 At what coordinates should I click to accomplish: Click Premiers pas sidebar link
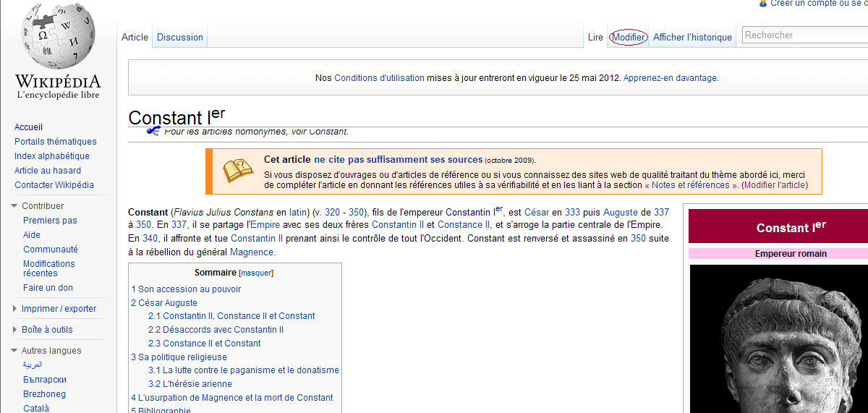[x=50, y=221]
